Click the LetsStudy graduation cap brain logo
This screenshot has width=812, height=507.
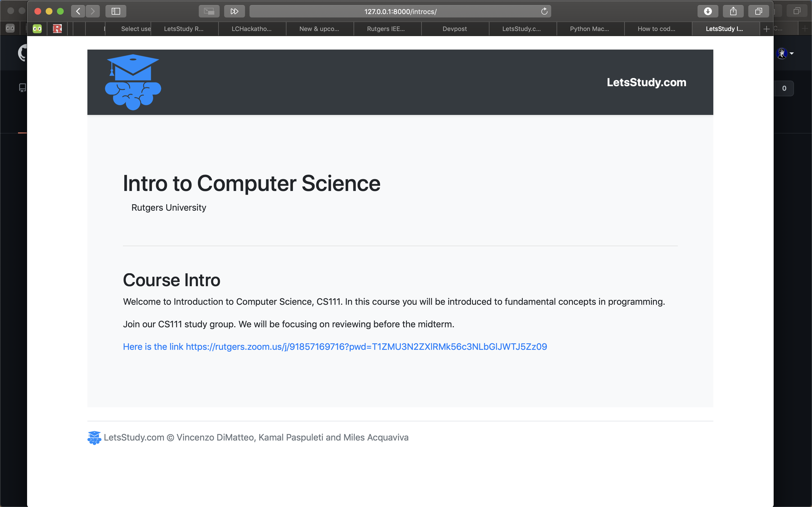133,82
